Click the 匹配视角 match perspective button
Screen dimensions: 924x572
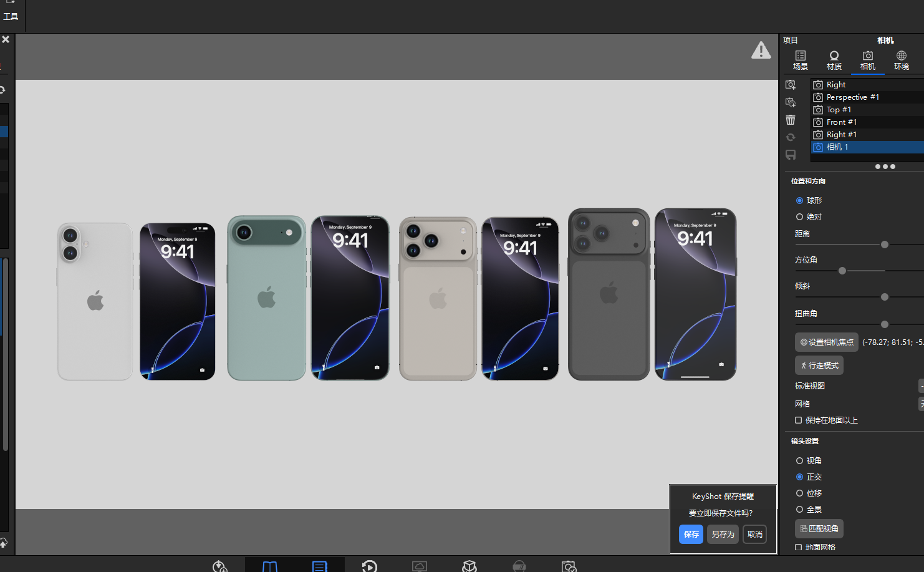click(x=819, y=529)
